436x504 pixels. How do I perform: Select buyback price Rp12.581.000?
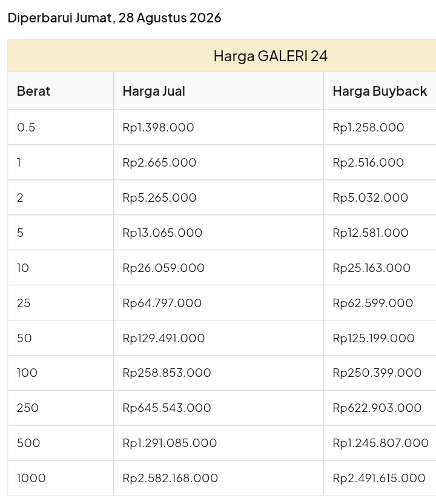(371, 233)
